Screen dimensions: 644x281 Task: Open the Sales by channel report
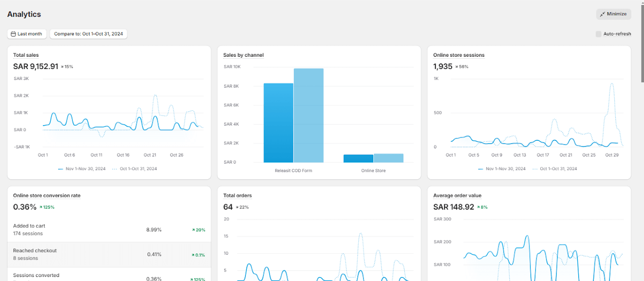coord(243,55)
